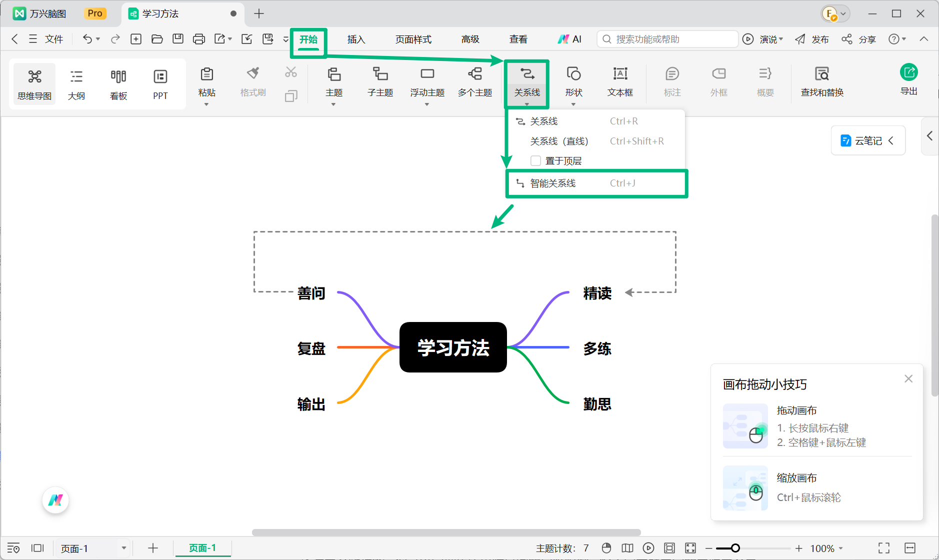Close the 画布拖动小技巧 tips panel
939x560 pixels.
point(908,379)
